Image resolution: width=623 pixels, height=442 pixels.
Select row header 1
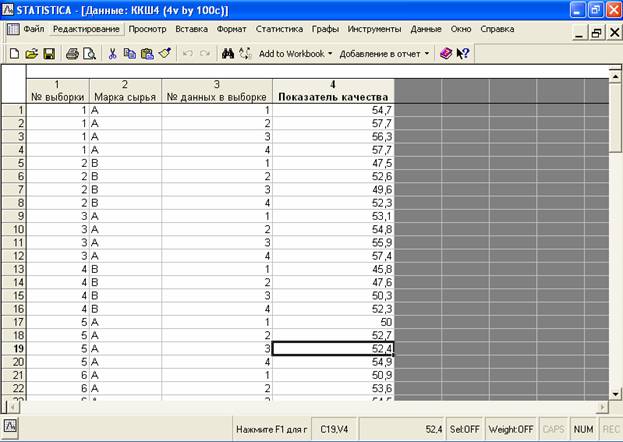coord(14,110)
